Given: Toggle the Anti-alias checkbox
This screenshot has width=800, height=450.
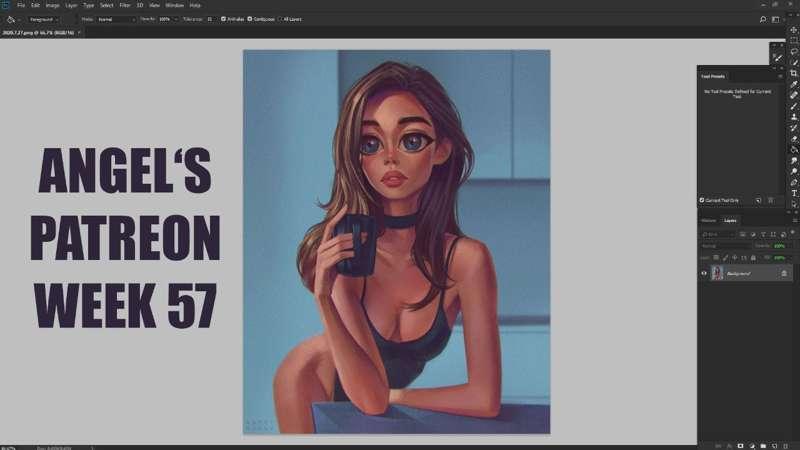Looking at the screenshot, I should click(x=223, y=19).
